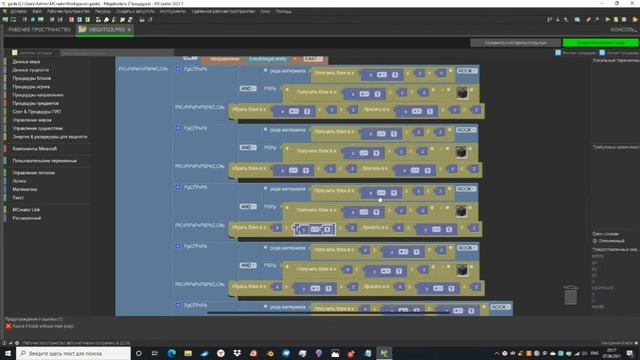Switch to КОНСОЛЬ tab

point(623,30)
